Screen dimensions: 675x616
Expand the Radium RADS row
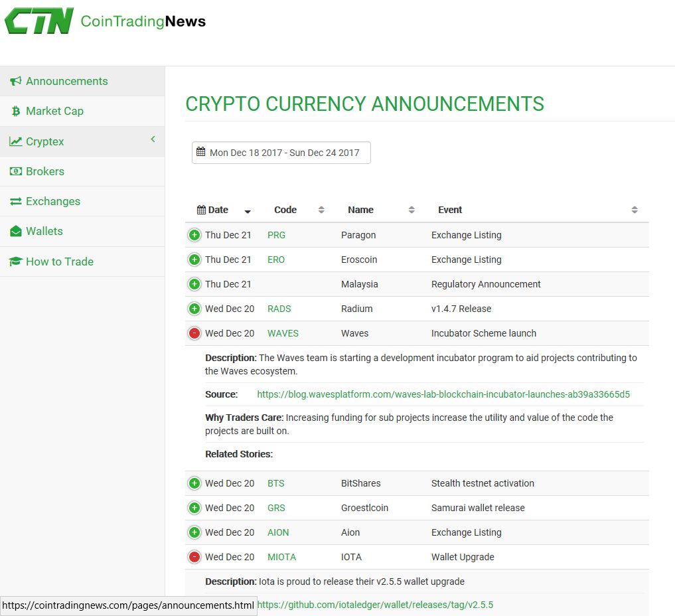point(194,309)
